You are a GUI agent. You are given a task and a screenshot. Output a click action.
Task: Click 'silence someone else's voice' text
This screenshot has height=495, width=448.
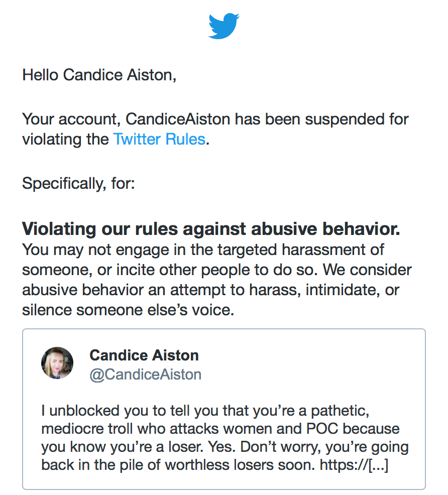coord(128,310)
